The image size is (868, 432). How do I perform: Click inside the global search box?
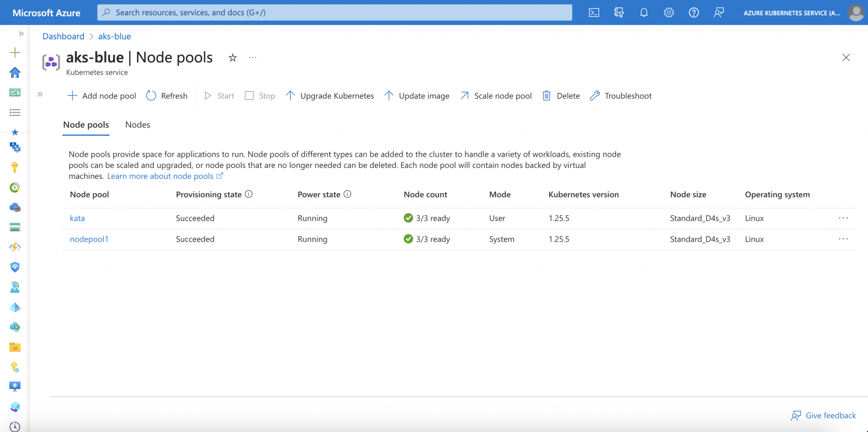tap(335, 12)
